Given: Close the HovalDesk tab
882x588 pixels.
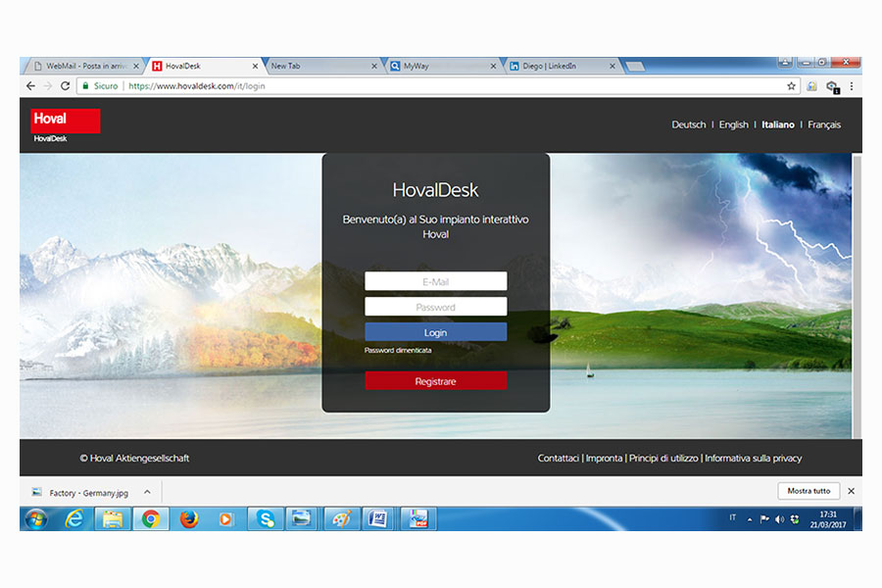Looking at the screenshot, I should click(255, 66).
